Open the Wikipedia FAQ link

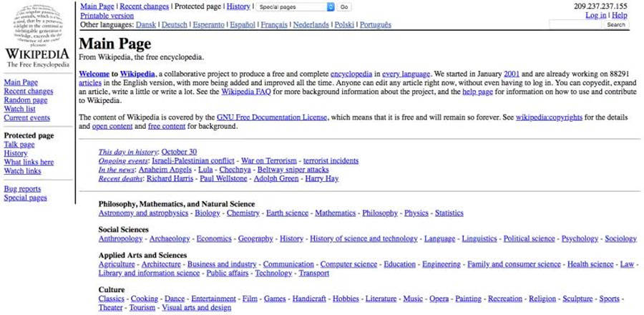246,92
